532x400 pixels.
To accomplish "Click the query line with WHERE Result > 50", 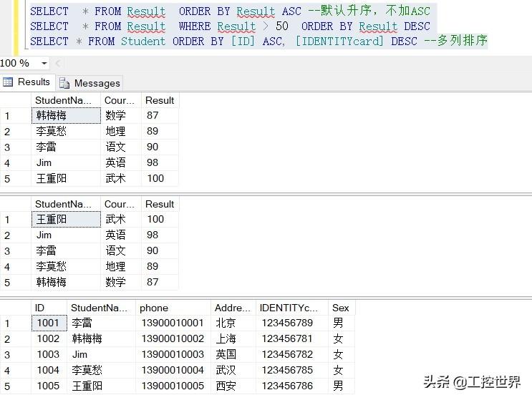I will coord(230,26).
